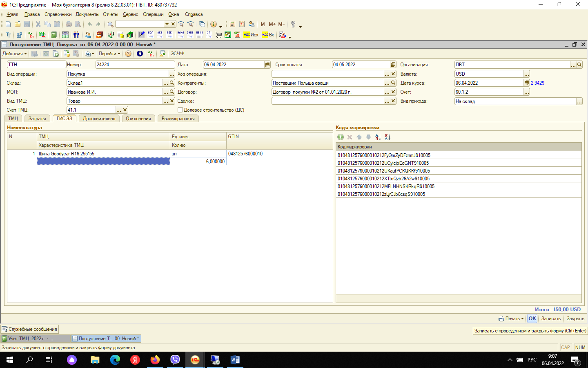This screenshot has height=368, width=588.
Task: Add a new marking code row
Action: [x=341, y=137]
